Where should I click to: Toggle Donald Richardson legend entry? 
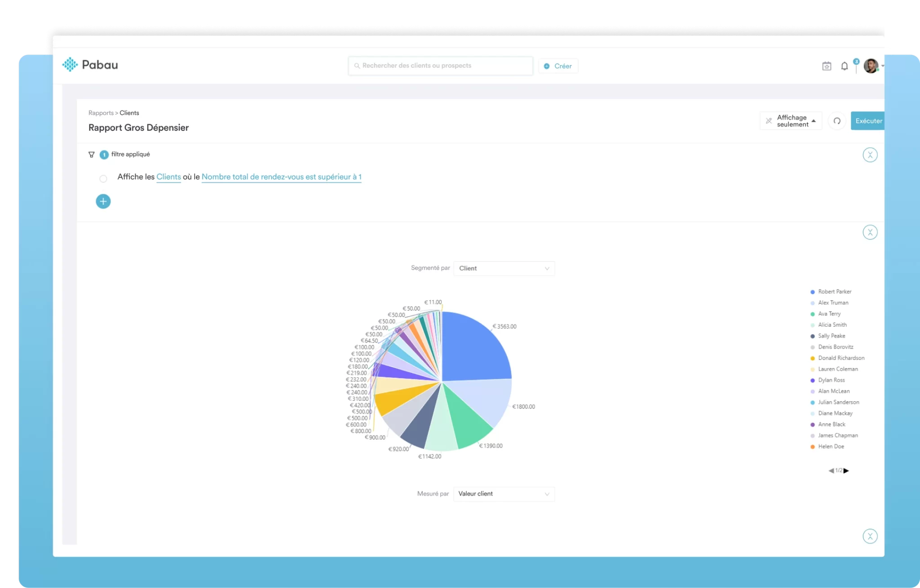click(840, 358)
